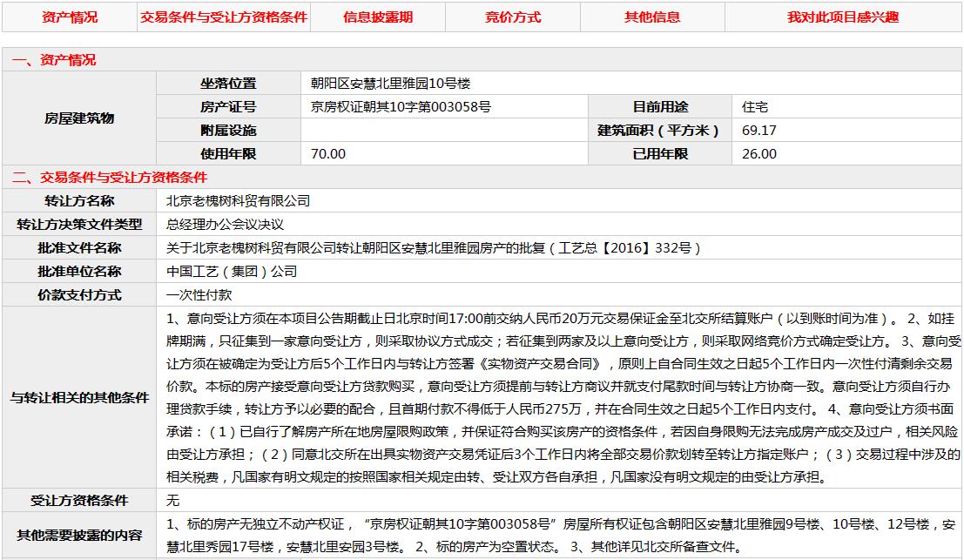Viewport: 964px width, 560px height.
Task: Select the company name in 转让方名称 row
Action: [238, 201]
